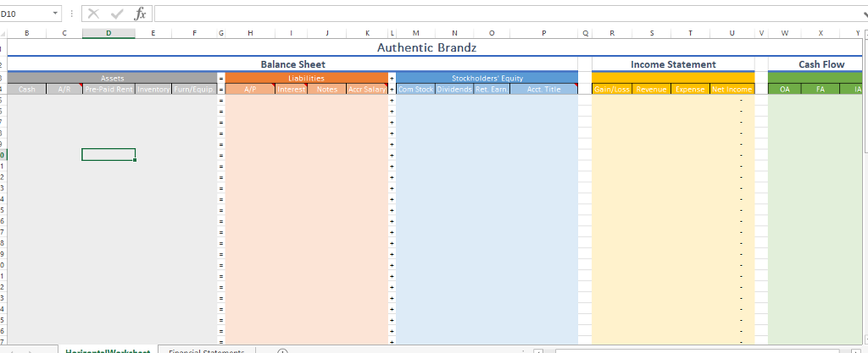The width and height of the screenshot is (868, 353).
Task: Click the Cancel X icon in formula bar
Action: coord(93,14)
